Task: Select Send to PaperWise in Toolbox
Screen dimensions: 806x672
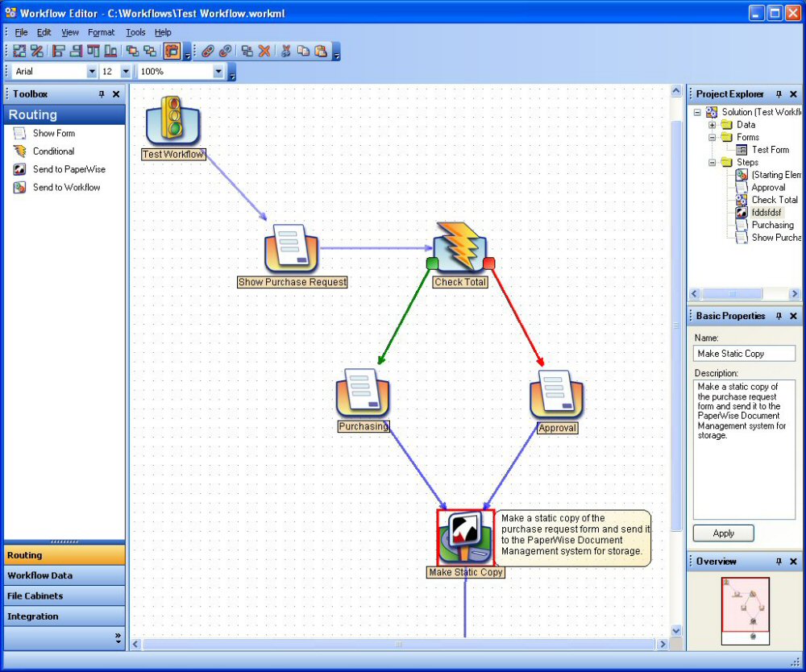Action: click(x=69, y=169)
